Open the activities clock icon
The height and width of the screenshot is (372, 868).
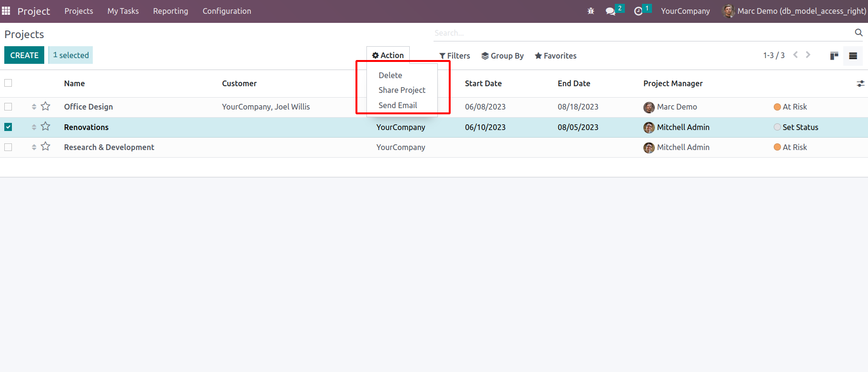click(x=638, y=11)
